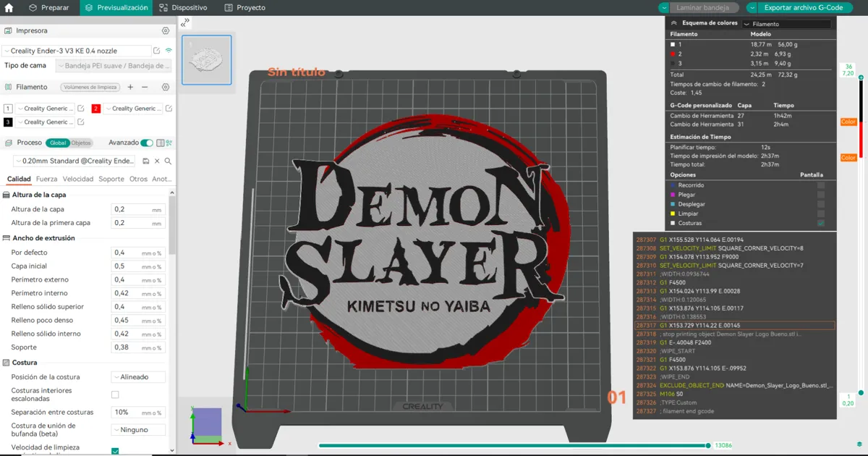Open the 0.20mm Standard process dropdown

(x=75, y=161)
